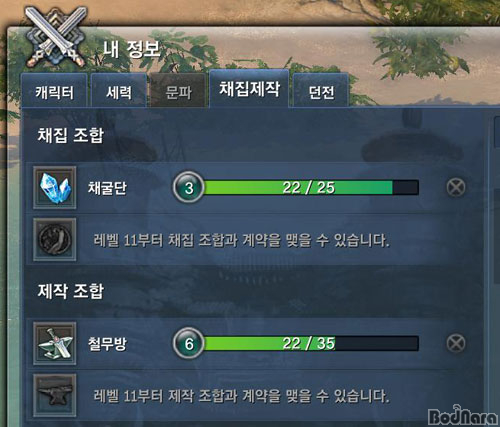Click the 채집 조합 section header

point(71,135)
